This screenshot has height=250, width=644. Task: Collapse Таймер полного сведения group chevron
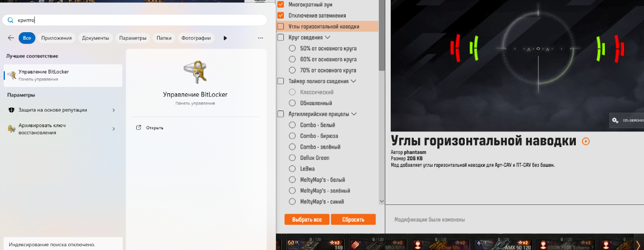(x=353, y=81)
